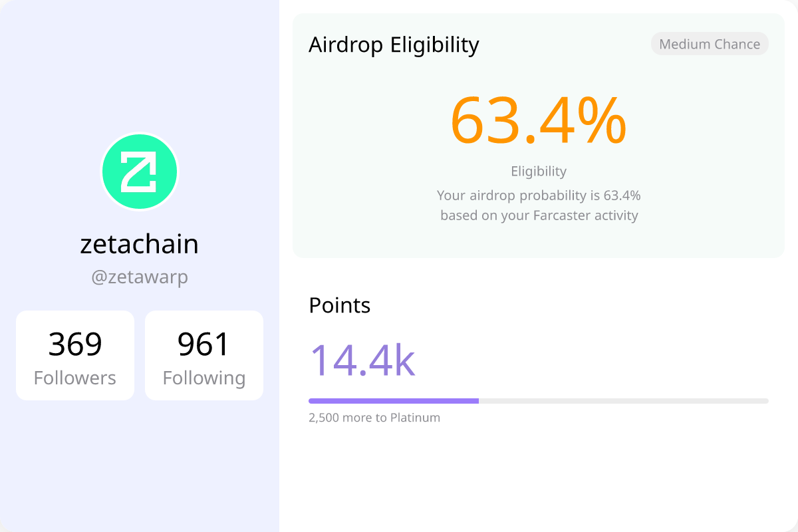Click the 2,500 more to Platinum text

click(374, 418)
